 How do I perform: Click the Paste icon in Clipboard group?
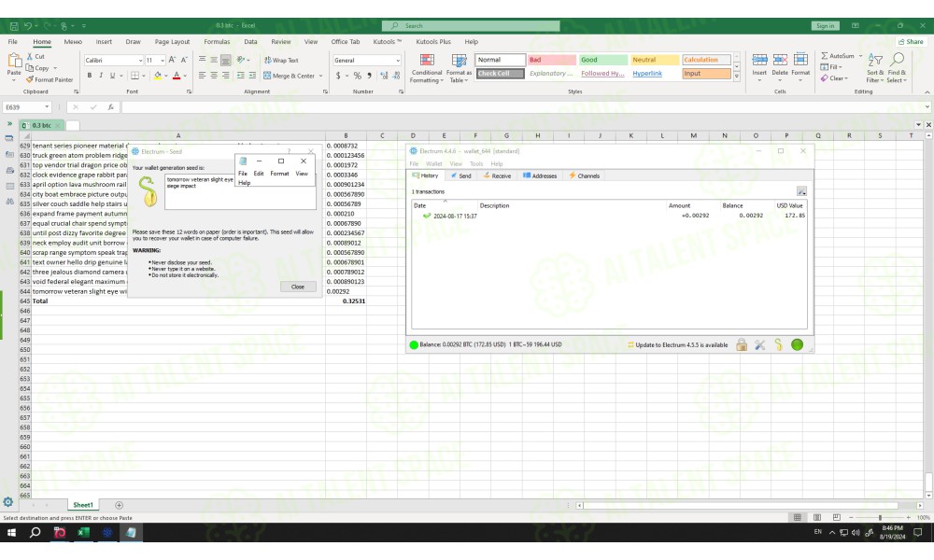(x=14, y=61)
